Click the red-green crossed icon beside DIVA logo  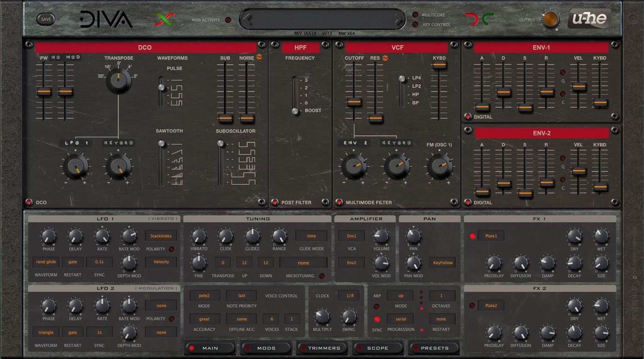click(164, 19)
